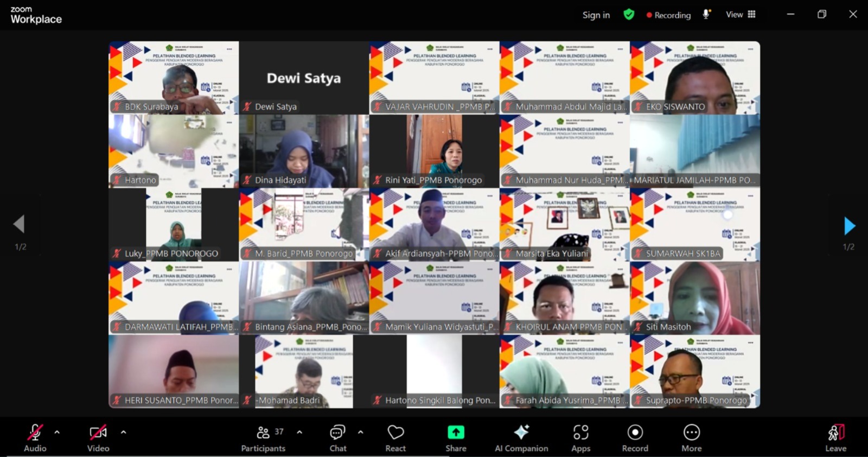The image size is (868, 457).
Task: Turn on camera with Video button
Action: (98, 439)
